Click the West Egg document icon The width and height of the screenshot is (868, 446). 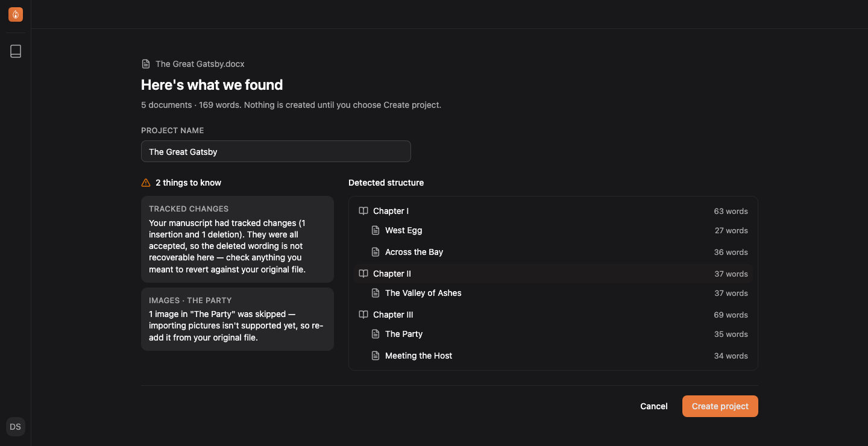pyautogui.click(x=376, y=230)
